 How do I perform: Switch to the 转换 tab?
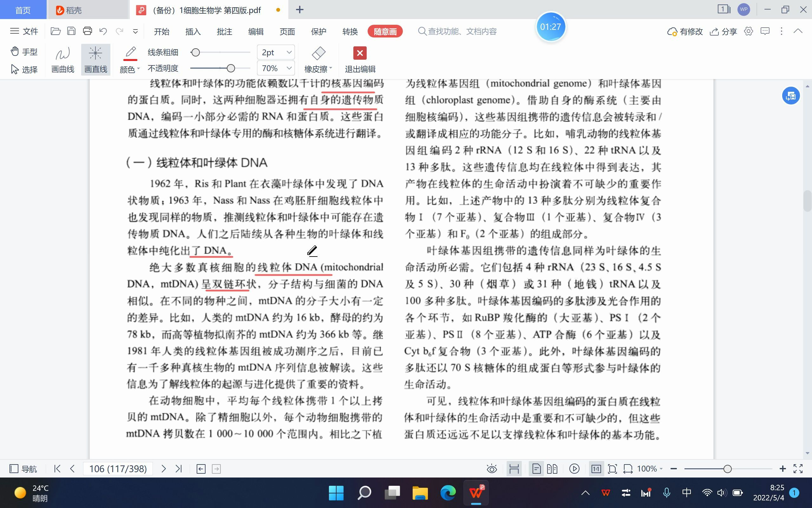point(350,31)
